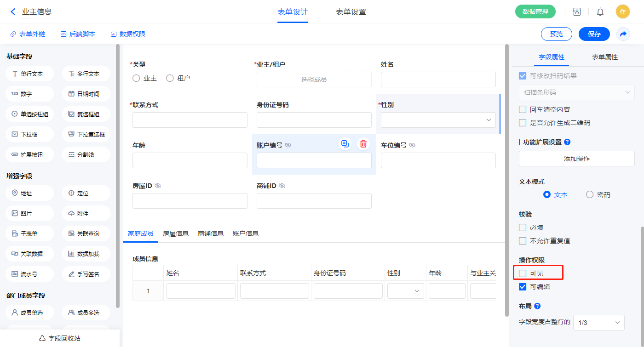Viewport: 644px width, 347px height.
Task: Open the notification bell
Action: click(600, 12)
